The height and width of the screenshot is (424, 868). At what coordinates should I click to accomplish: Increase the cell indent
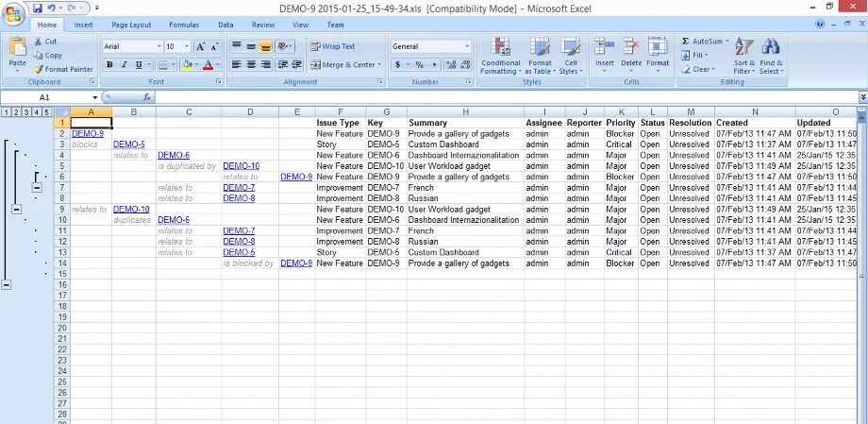297,65
